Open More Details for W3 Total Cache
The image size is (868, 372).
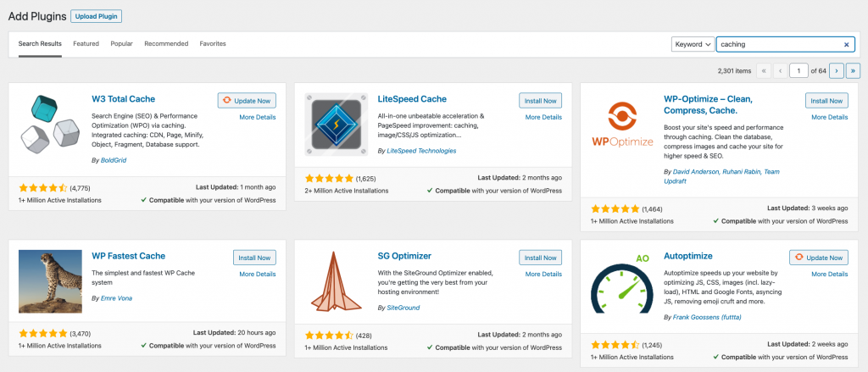tap(258, 117)
